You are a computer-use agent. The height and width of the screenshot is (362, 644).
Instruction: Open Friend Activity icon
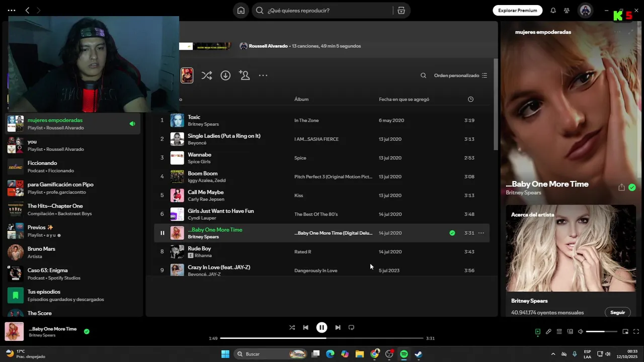pos(567,11)
